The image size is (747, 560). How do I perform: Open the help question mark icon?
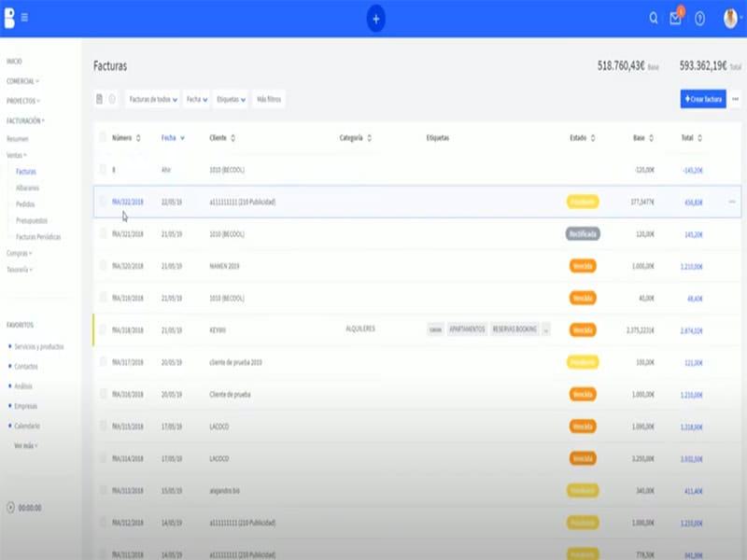tap(699, 19)
